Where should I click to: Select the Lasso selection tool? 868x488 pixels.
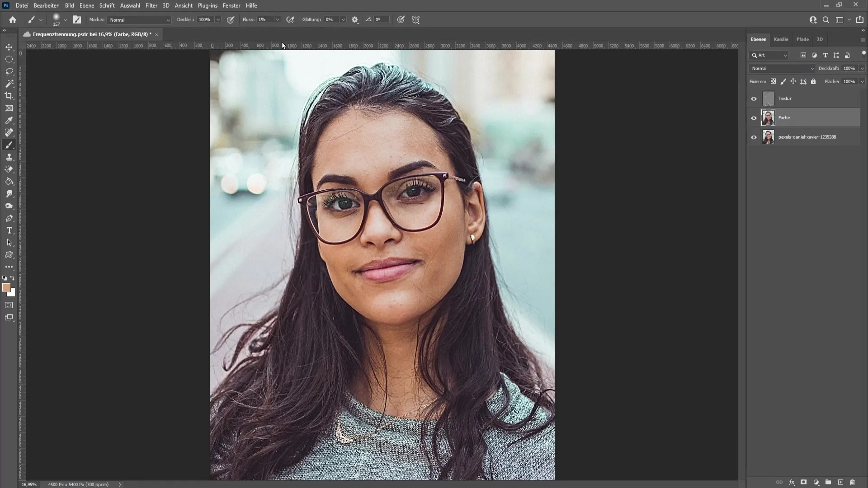[9, 71]
